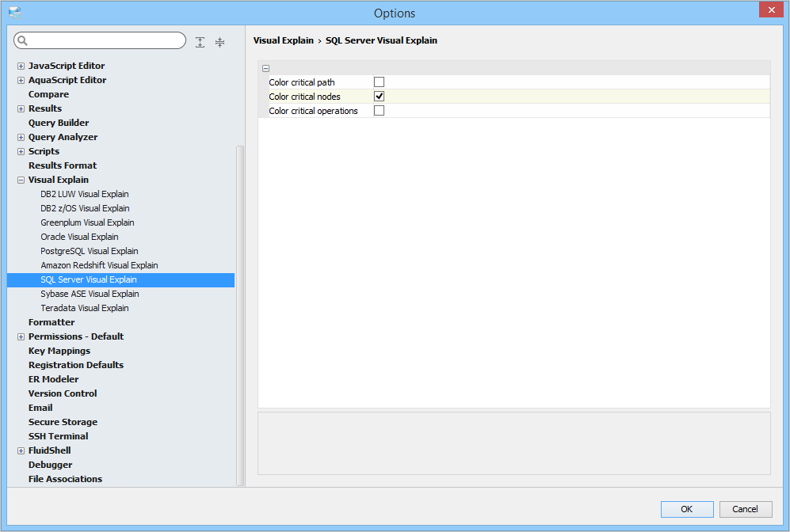Click the description box below properties
The image size is (790, 532).
click(x=514, y=443)
